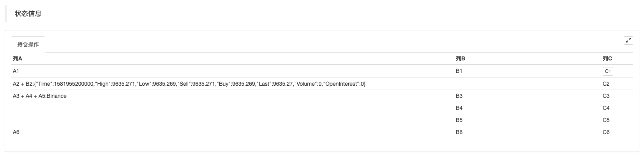Select cell C5 in table
The height and width of the screenshot is (157, 644).
click(x=606, y=120)
